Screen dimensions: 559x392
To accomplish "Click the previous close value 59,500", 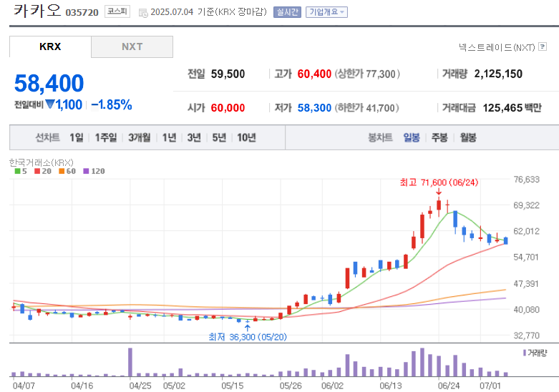I will (x=228, y=74).
